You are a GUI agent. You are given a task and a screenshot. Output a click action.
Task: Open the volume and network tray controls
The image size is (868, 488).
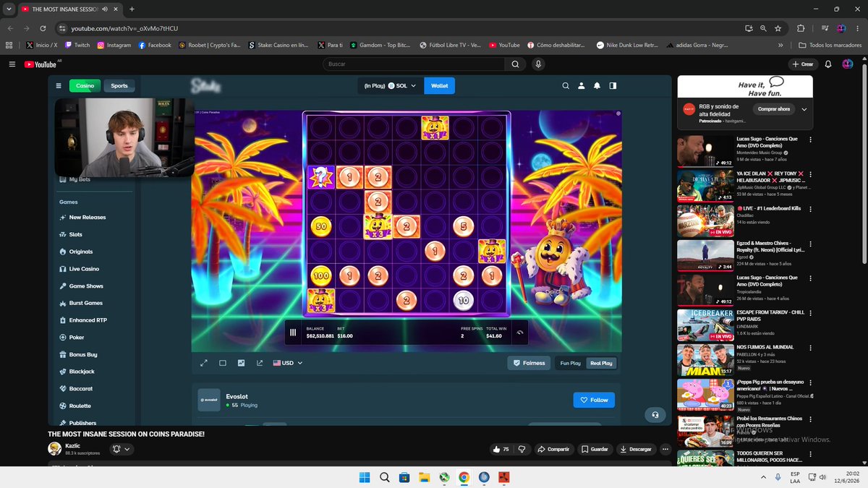(818, 477)
